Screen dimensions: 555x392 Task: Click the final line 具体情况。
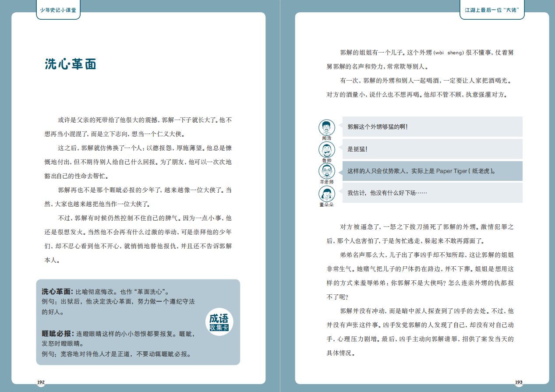coord(340,353)
